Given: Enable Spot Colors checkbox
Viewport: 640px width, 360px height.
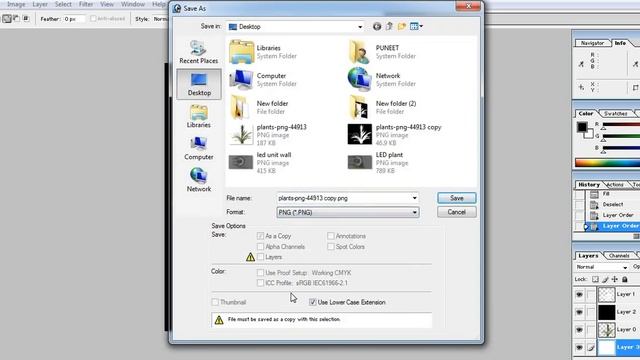Looking at the screenshot, I should (x=331, y=247).
